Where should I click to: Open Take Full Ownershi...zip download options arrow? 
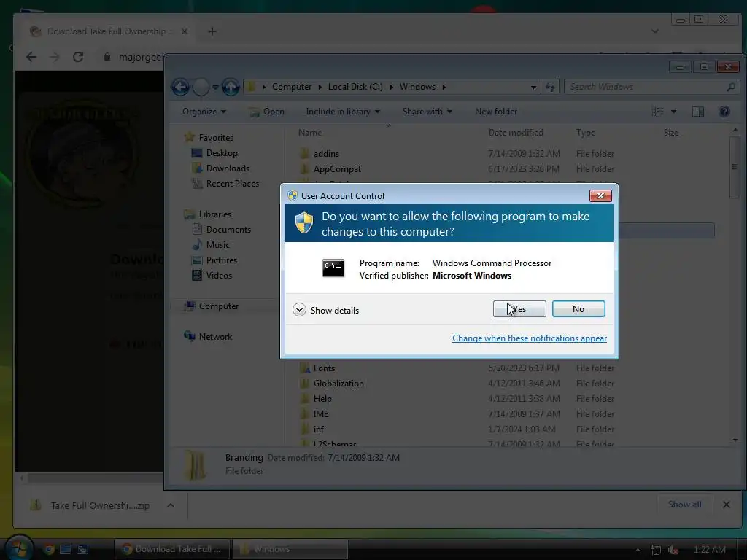tap(171, 505)
